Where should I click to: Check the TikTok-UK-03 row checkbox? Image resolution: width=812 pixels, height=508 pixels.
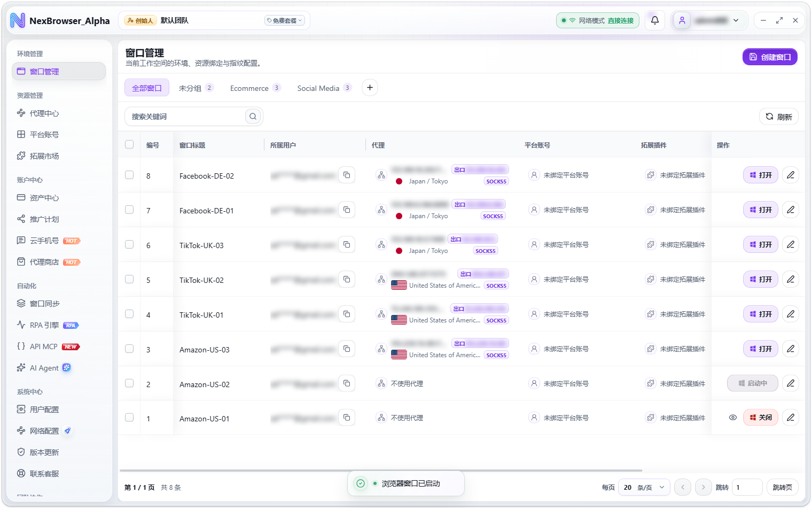pos(129,244)
